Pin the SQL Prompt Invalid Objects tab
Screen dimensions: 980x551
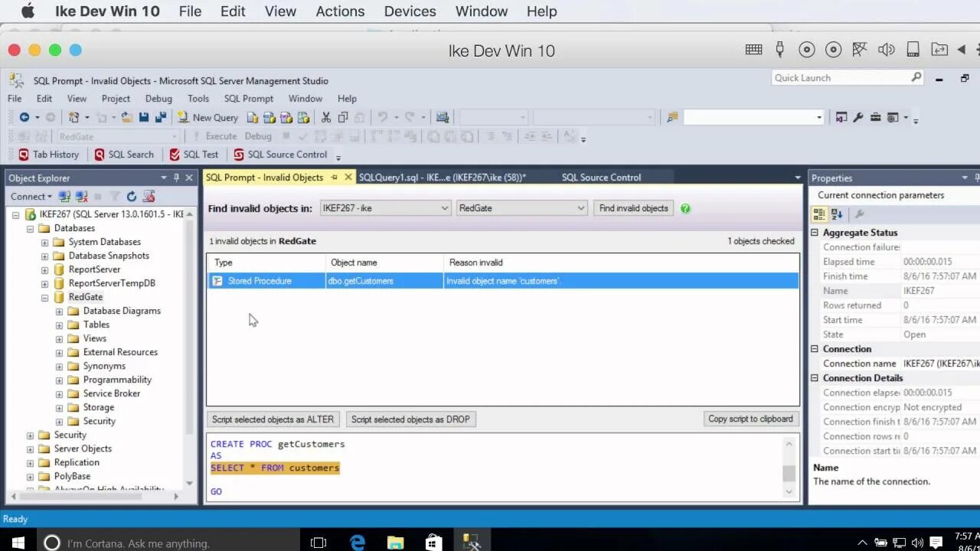(335, 178)
